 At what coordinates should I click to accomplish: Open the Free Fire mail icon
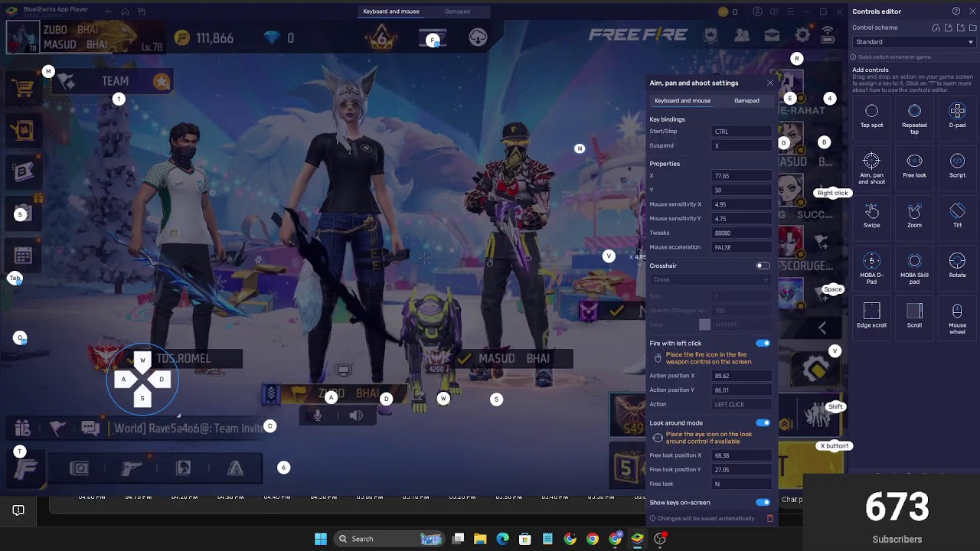point(772,35)
